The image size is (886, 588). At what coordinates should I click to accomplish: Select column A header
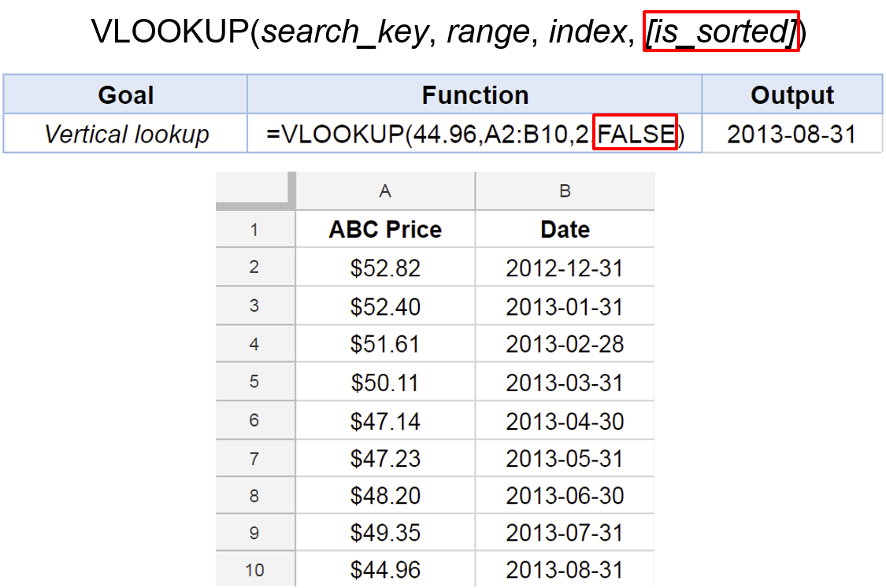385,190
